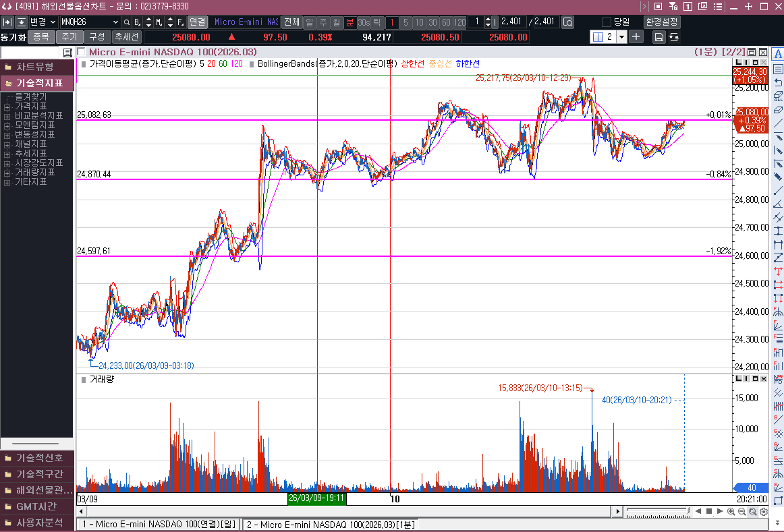
Task: Expand the 모멘텀지표 tree node
Action: click(7, 125)
